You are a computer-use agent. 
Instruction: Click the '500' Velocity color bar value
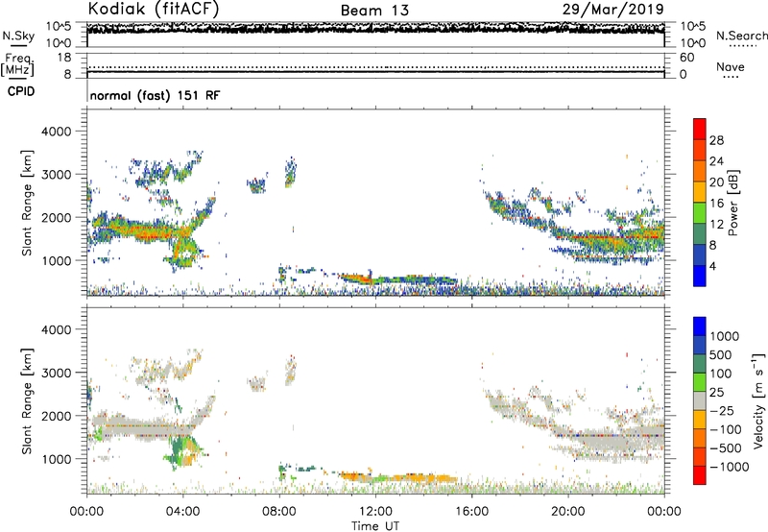pos(720,354)
